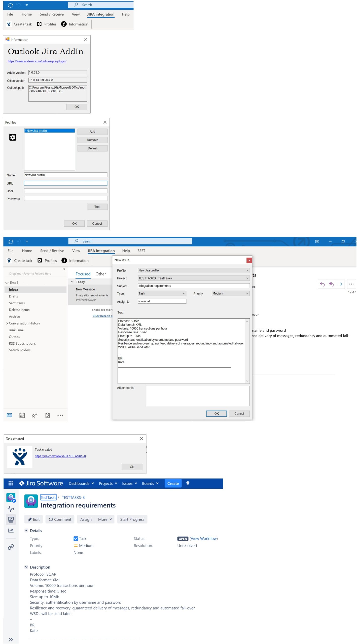The image size is (357, 644).
Task: Open the Profile dropdown in New issue
Action: pyautogui.click(x=193, y=270)
